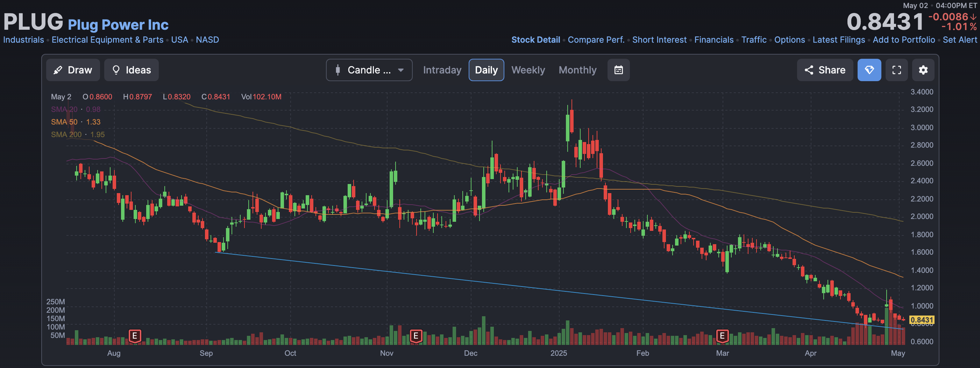
Task: Open the Plug Power Inc company link
Action: click(x=118, y=25)
